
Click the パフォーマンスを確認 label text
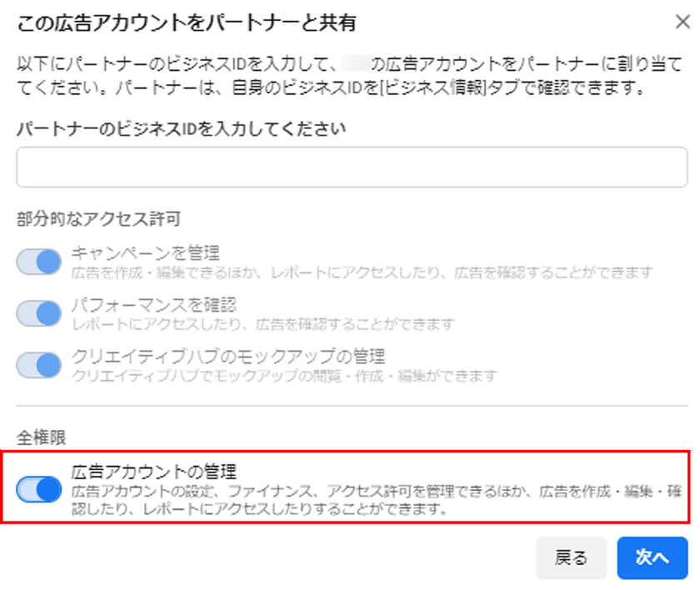154,304
